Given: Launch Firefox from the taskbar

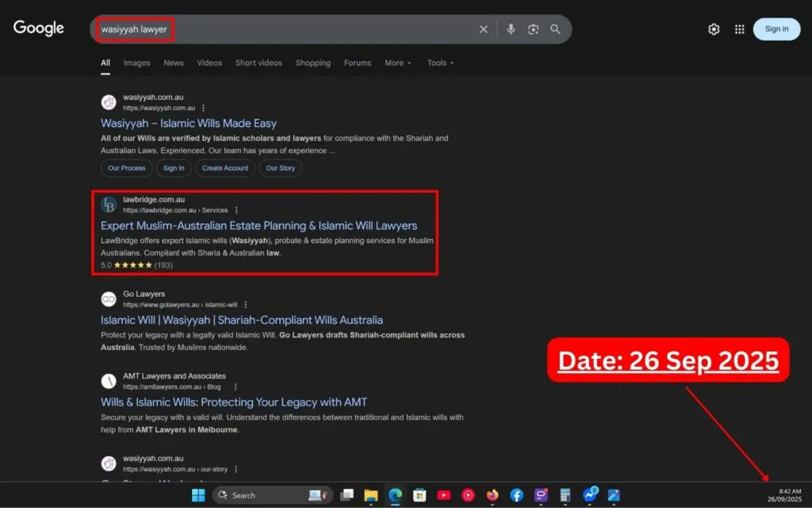Looking at the screenshot, I should pyautogui.click(x=492, y=495).
